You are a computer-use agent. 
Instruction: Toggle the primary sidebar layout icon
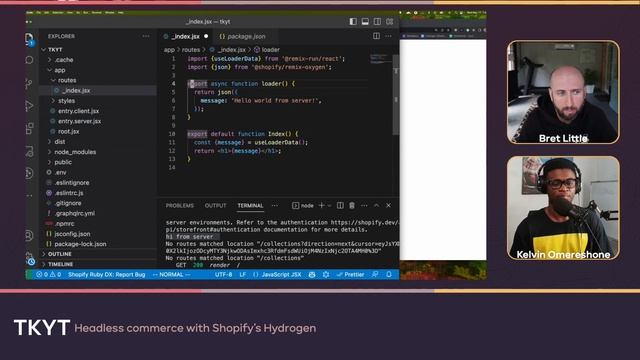point(353,22)
